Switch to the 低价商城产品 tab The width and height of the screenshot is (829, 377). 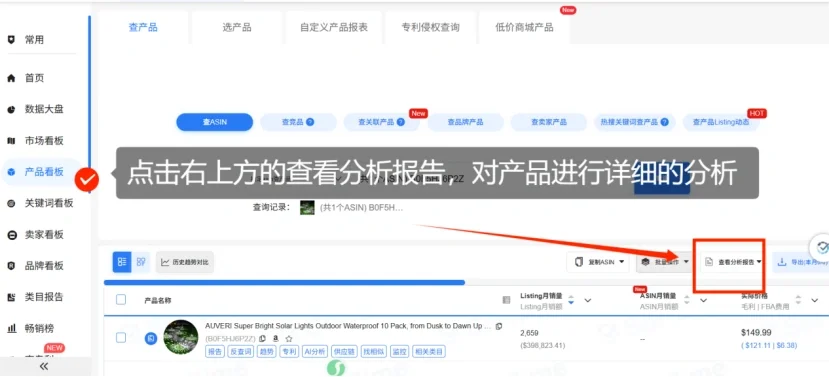tap(524, 27)
